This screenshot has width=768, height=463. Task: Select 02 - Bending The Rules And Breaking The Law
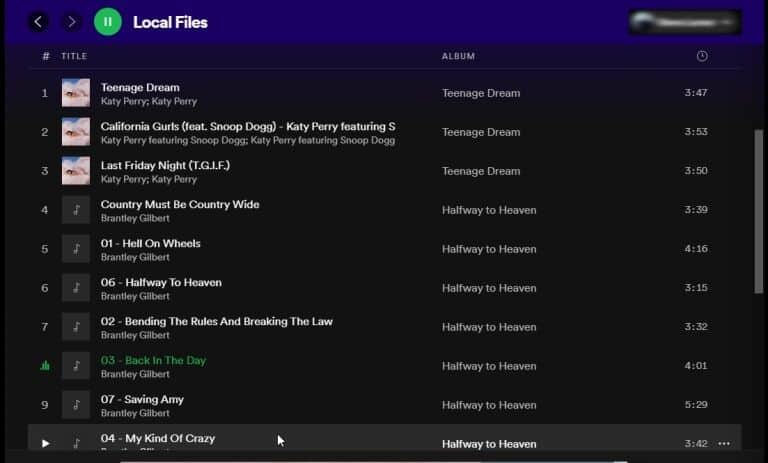216,321
